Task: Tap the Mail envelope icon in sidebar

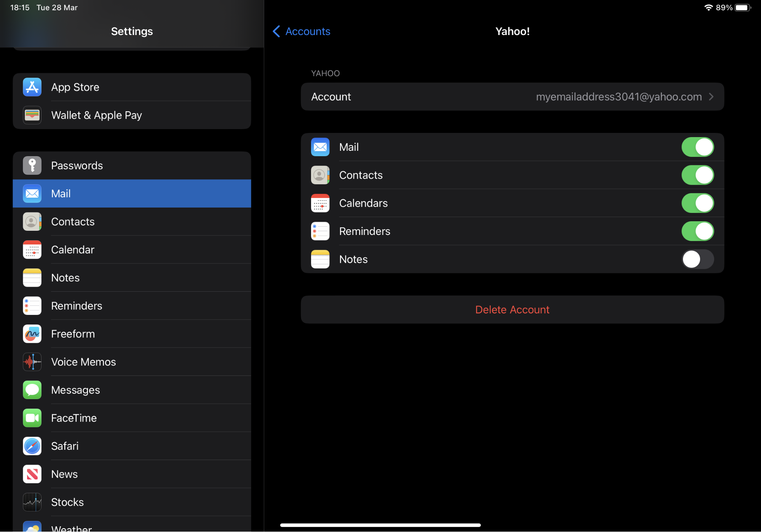Action: (32, 193)
